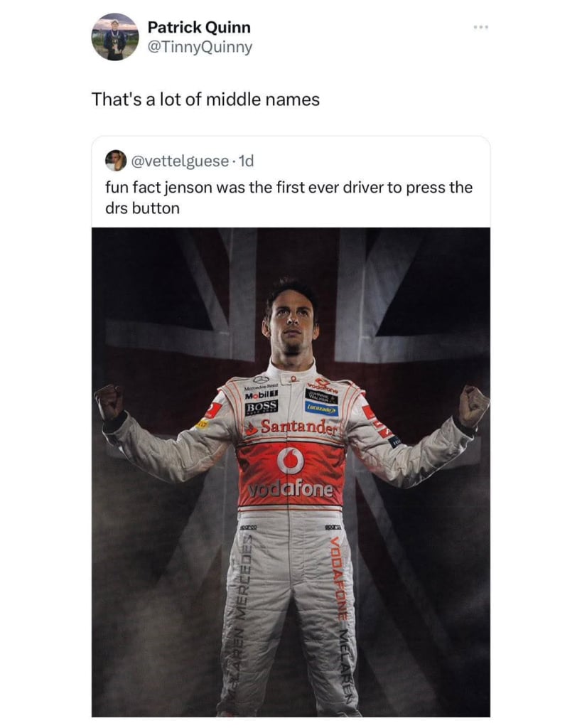Open the Patrick Quinn display name
Image resolution: width=582 pixels, height=728 pixels.
click(199, 28)
